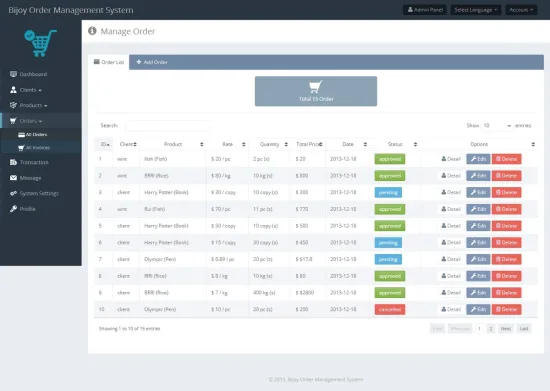Click Bijoy Order Management System title
Screen dimensions: 550x391
[x=71, y=10]
